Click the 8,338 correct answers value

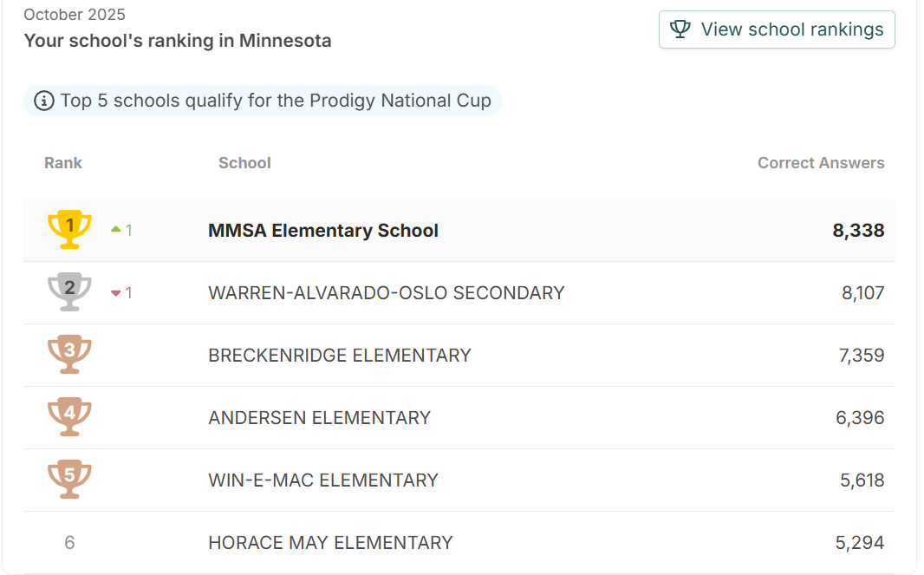[858, 231]
